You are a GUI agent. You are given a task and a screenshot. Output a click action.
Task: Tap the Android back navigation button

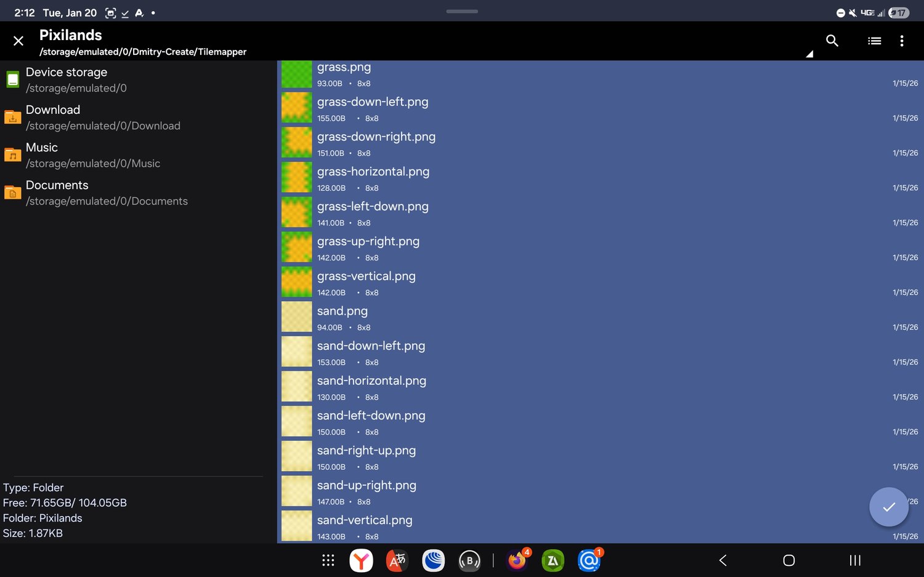[x=723, y=560]
